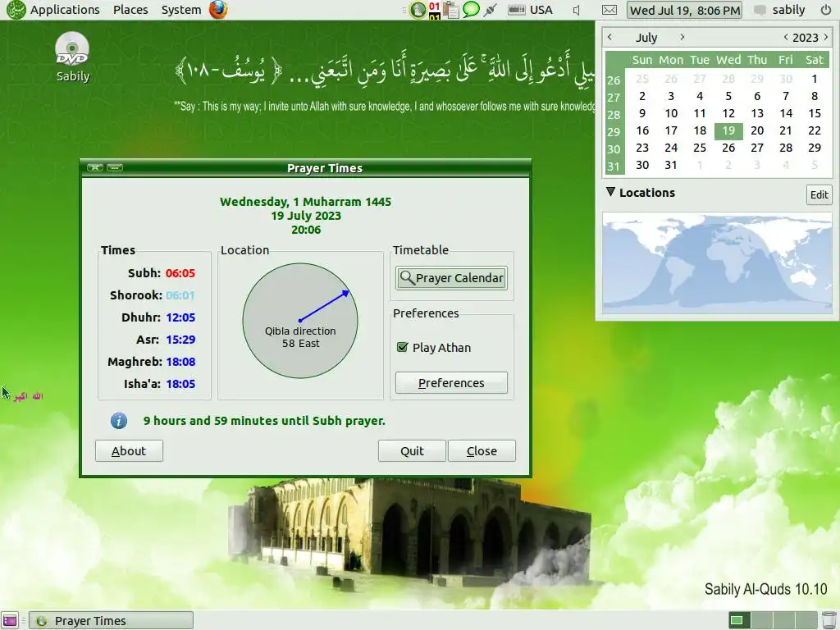840x630 pixels.
Task: Click the Shorook time 06:01
Action: click(180, 295)
